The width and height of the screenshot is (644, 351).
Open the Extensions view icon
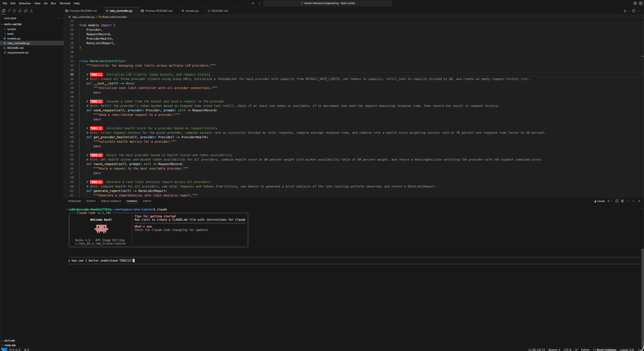point(26,11)
